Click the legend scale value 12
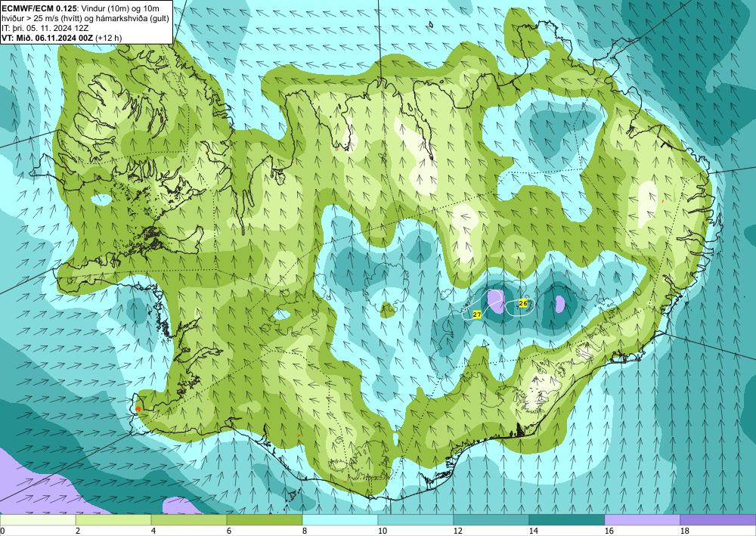This screenshot has width=756, height=536. [x=458, y=531]
